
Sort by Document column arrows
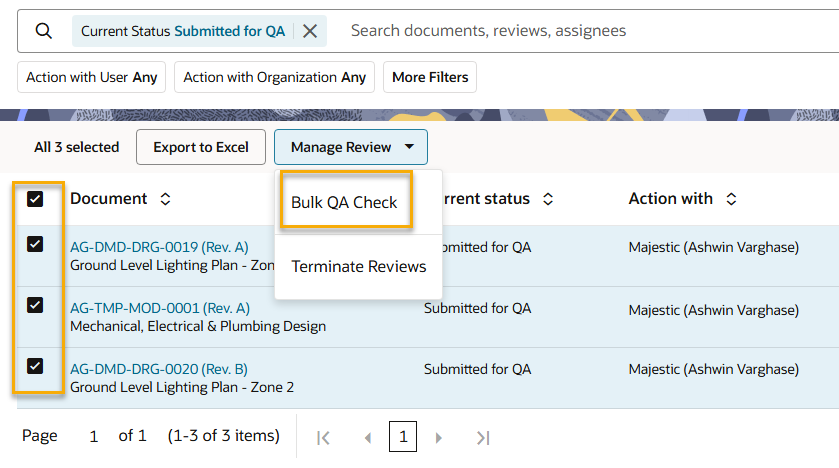pos(165,199)
